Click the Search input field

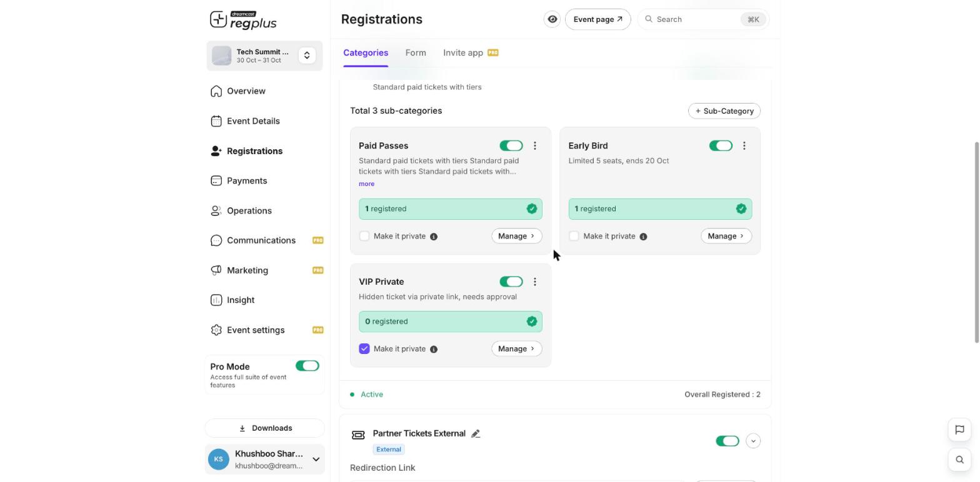coord(703,19)
